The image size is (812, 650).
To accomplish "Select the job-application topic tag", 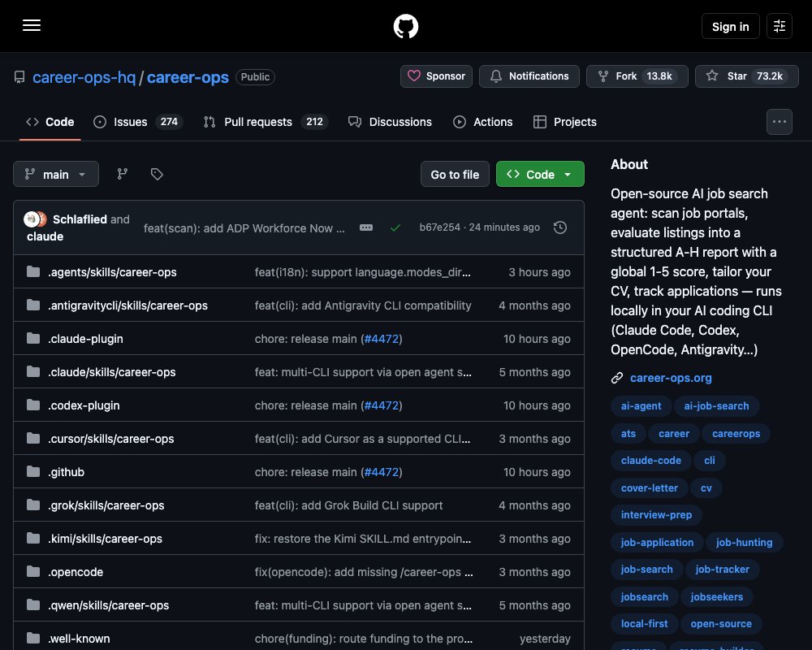I will coord(657,542).
